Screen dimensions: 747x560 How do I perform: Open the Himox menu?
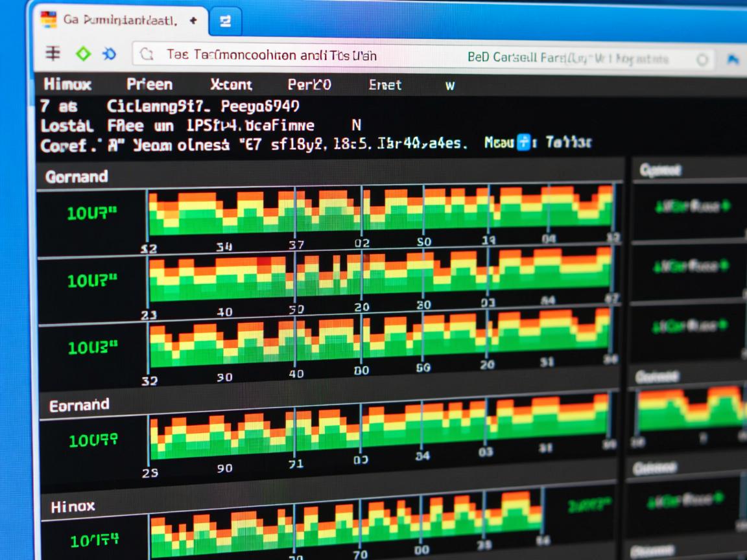coord(67,84)
